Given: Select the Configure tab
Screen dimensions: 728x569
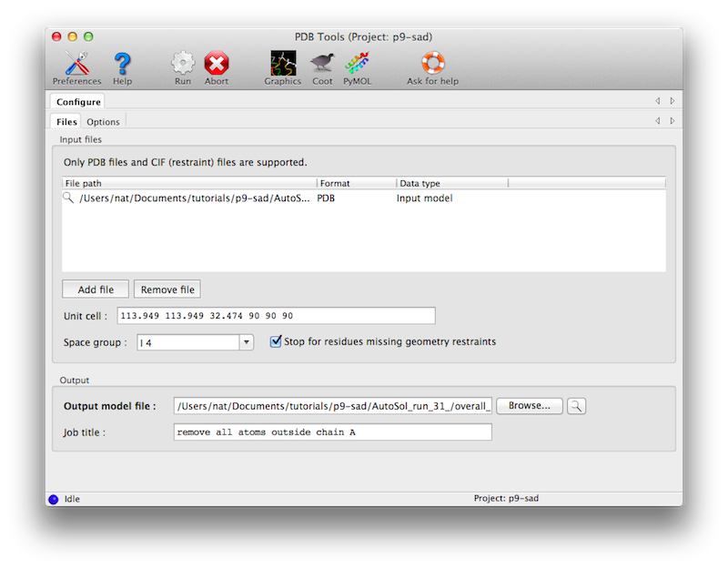Looking at the screenshot, I should (77, 101).
